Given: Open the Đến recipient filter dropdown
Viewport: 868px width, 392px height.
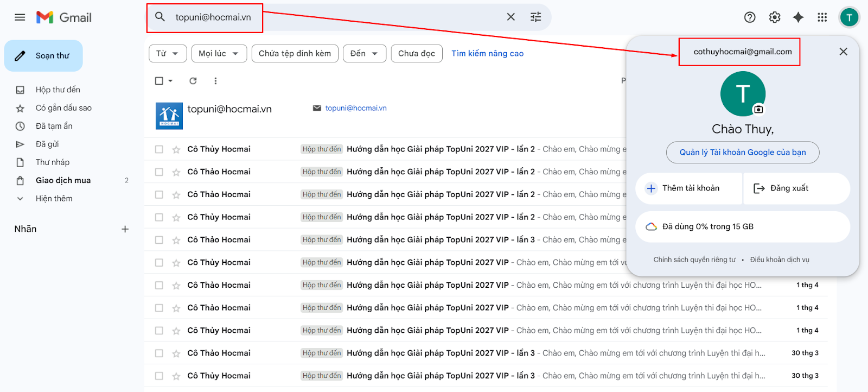Looking at the screenshot, I should pos(365,53).
